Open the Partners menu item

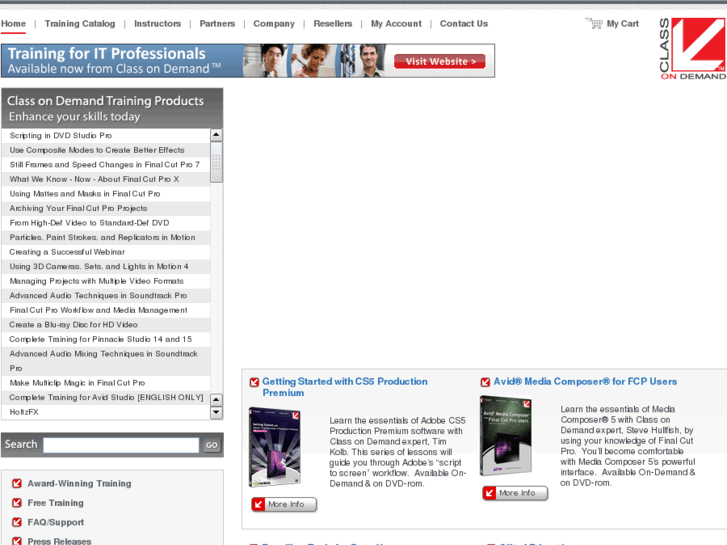217,24
